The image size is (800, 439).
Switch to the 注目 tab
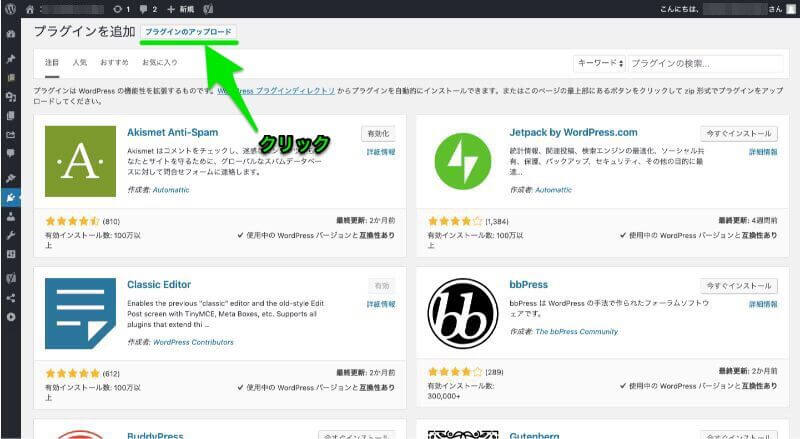52,62
